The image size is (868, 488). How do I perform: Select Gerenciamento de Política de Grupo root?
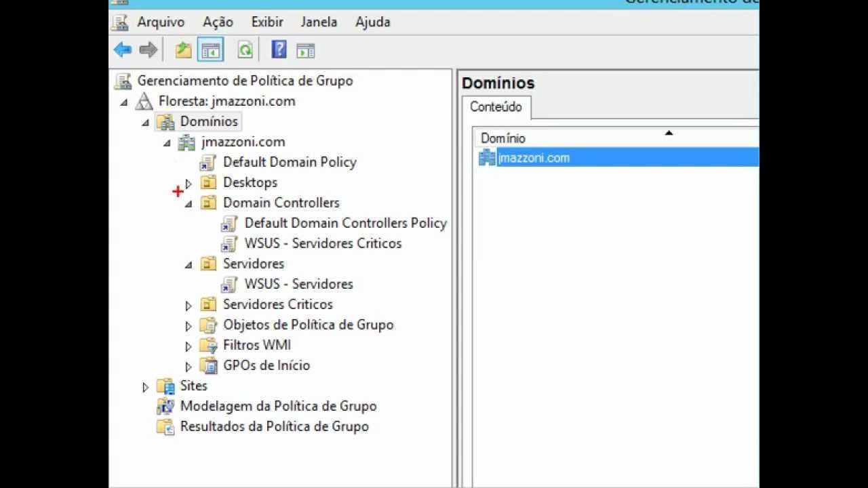[245, 81]
